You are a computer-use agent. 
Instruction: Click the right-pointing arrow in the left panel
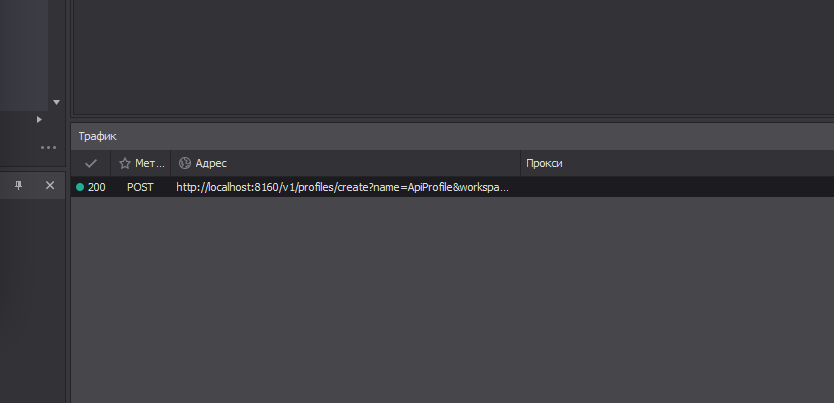click(x=39, y=120)
